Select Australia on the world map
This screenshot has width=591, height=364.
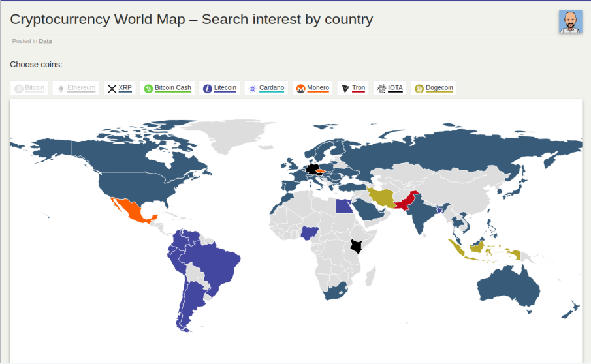pyautogui.click(x=507, y=286)
